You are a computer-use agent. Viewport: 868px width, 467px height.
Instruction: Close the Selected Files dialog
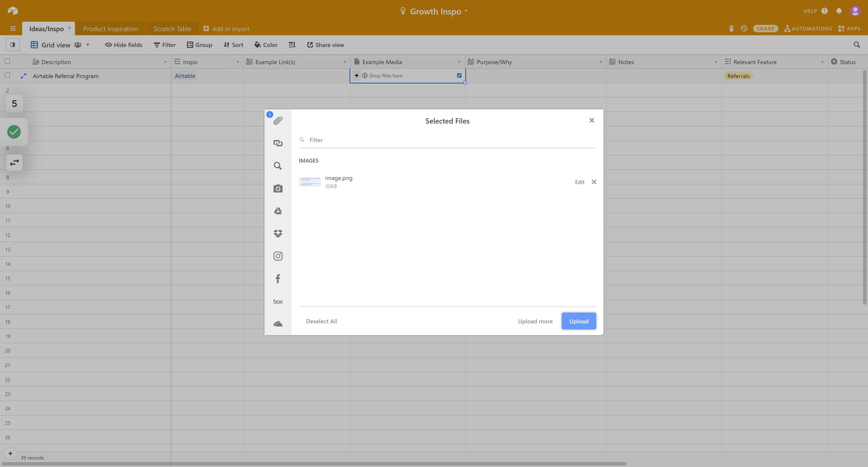pyautogui.click(x=591, y=121)
